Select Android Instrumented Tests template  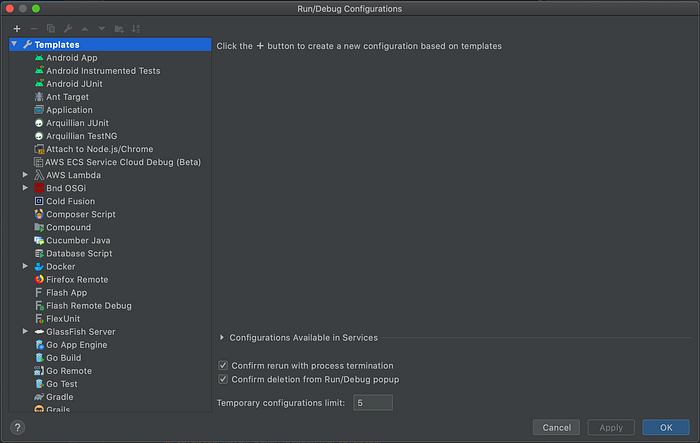click(x=103, y=71)
